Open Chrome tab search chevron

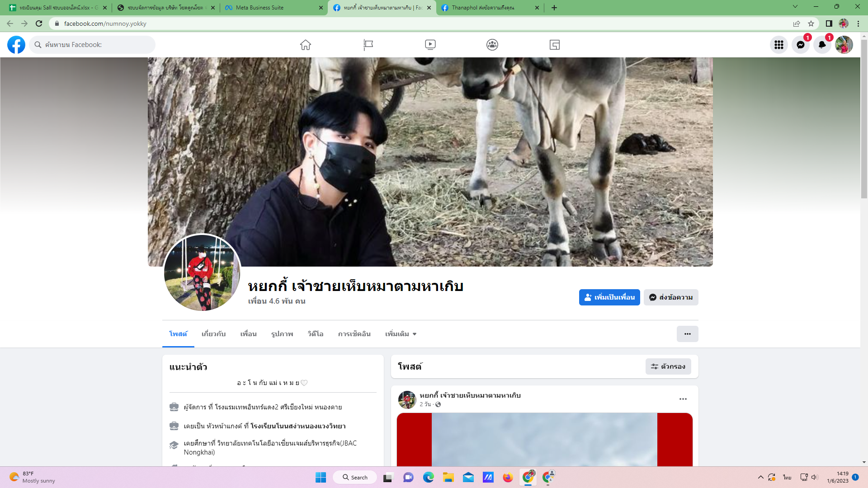(795, 7)
